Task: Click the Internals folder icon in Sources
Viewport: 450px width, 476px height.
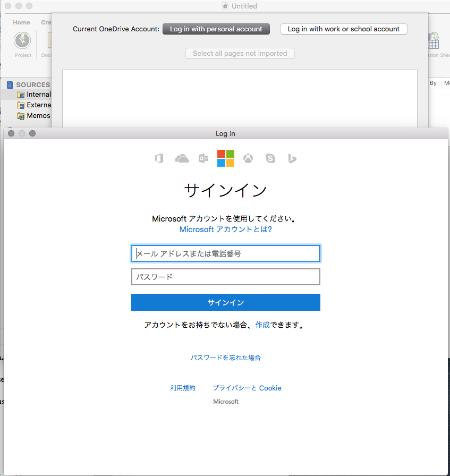Action: (x=21, y=95)
